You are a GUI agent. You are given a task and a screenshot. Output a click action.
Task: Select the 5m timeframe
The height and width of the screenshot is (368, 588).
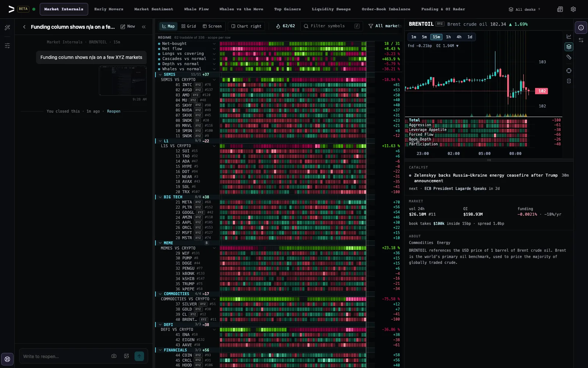point(424,37)
